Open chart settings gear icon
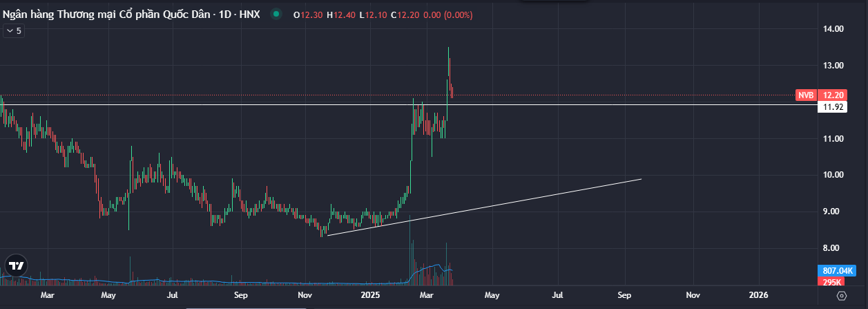The width and height of the screenshot is (868, 309). click(x=841, y=296)
